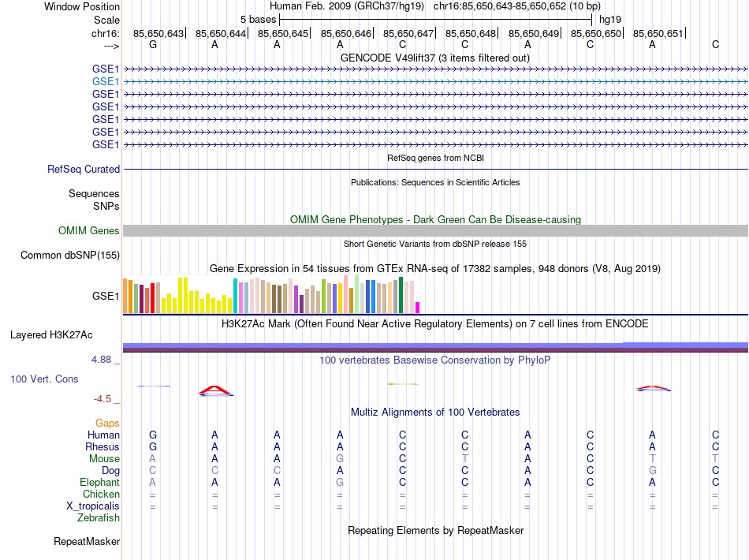Select the OMIM Genes track label

(89, 231)
